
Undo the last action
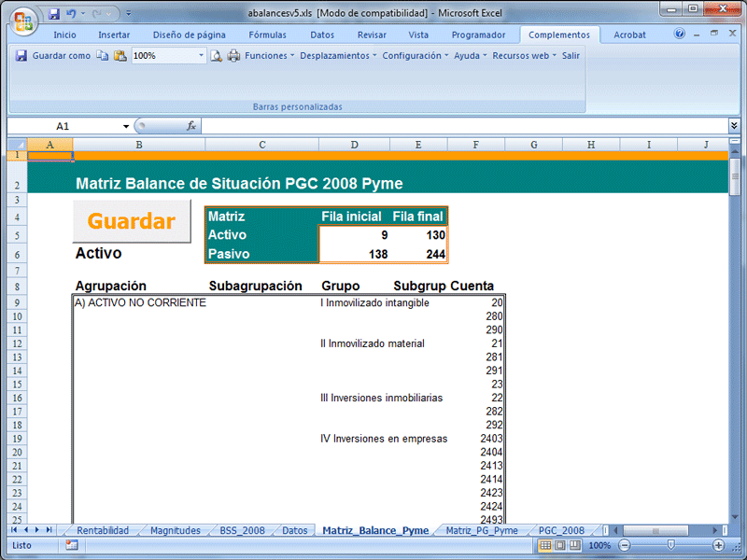(71, 14)
